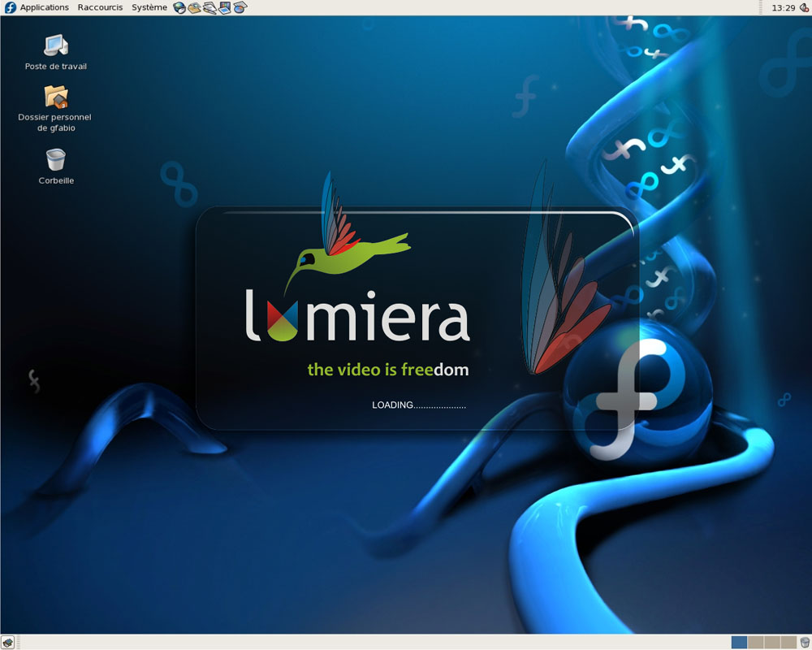
Task: Click the 13:29 clock to show calendar
Action: [x=783, y=7]
